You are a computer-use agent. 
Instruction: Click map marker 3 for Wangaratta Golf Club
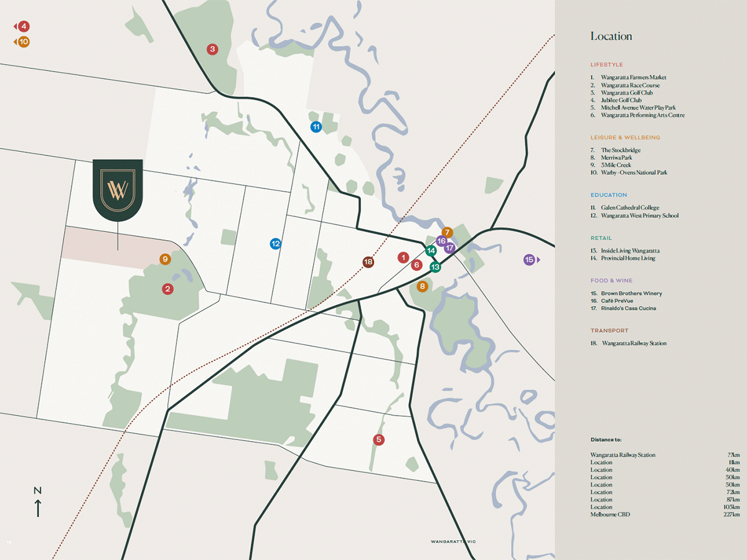pos(212,49)
